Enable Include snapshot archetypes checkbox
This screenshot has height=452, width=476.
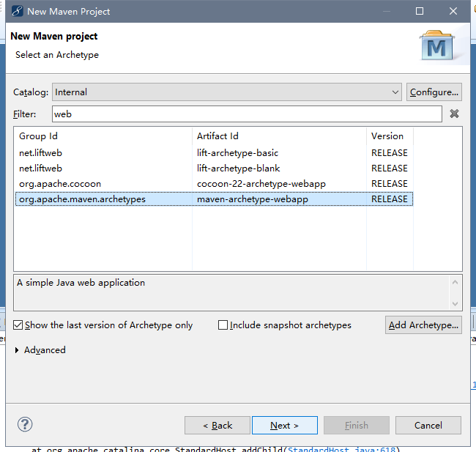(x=223, y=325)
